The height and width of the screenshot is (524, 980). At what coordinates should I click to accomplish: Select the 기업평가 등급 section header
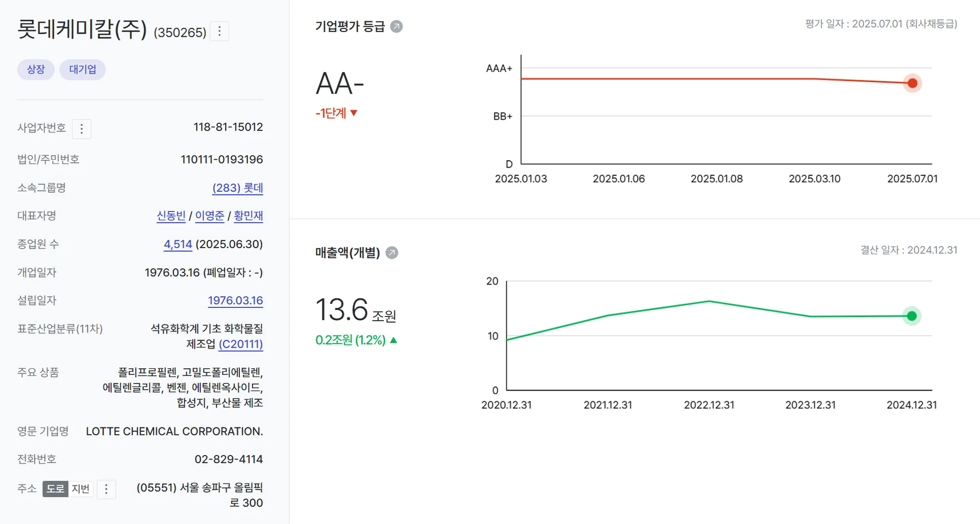click(x=350, y=26)
